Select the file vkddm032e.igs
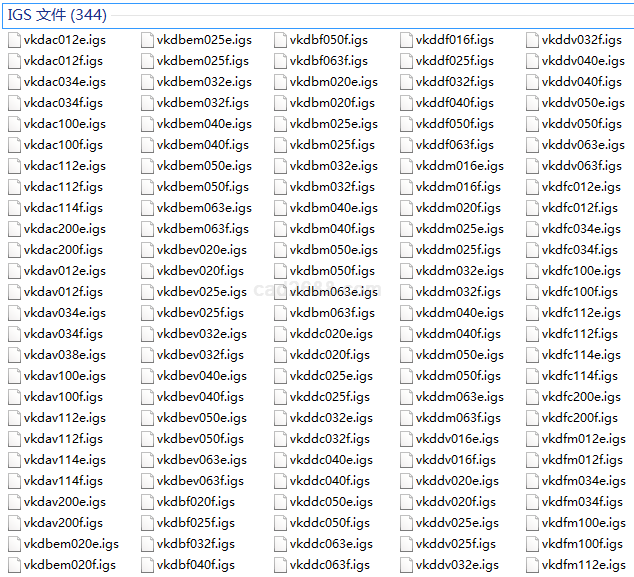 [x=459, y=271]
